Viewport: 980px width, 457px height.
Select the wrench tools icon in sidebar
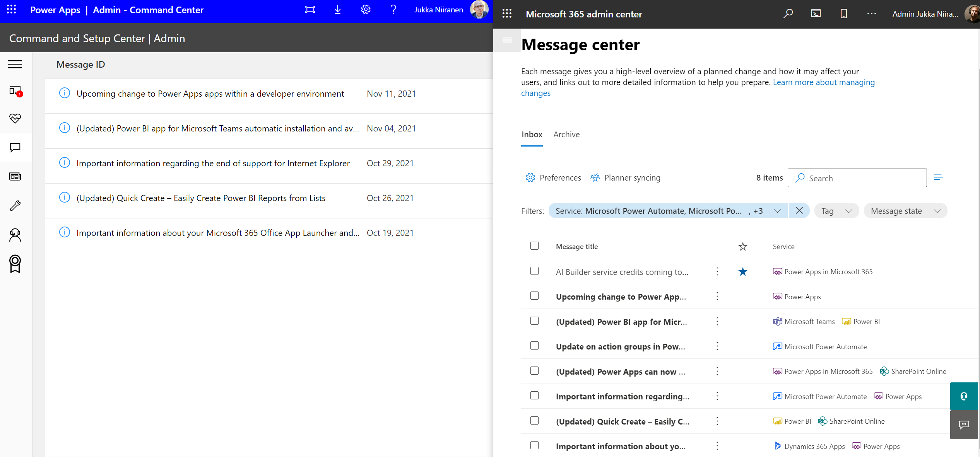15,205
